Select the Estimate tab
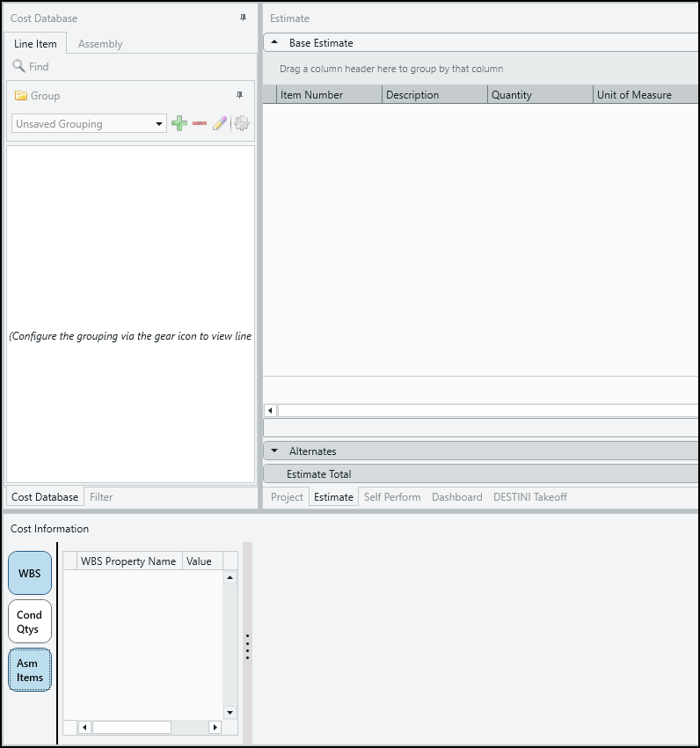This screenshot has width=700, height=748. [334, 496]
